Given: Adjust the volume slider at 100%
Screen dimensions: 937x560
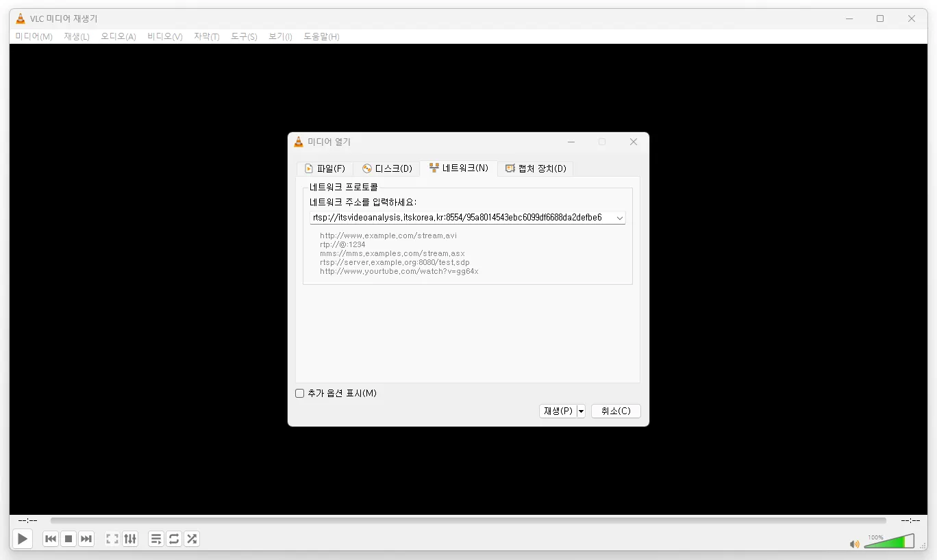Looking at the screenshot, I should tap(889, 542).
